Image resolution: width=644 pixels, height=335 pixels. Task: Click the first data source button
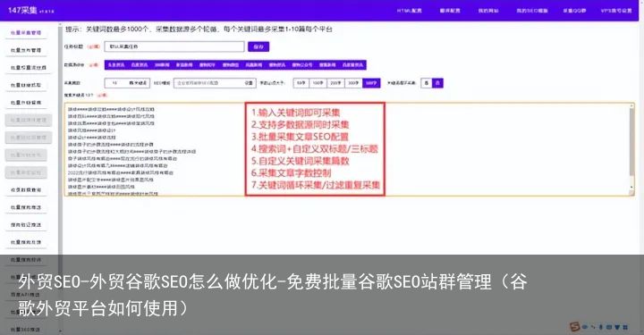(116, 65)
